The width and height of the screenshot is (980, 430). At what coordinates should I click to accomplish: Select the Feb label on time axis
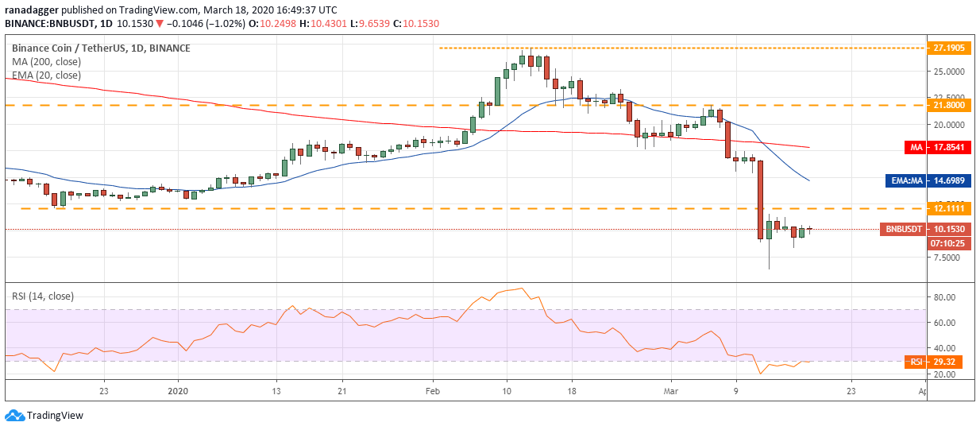click(433, 391)
